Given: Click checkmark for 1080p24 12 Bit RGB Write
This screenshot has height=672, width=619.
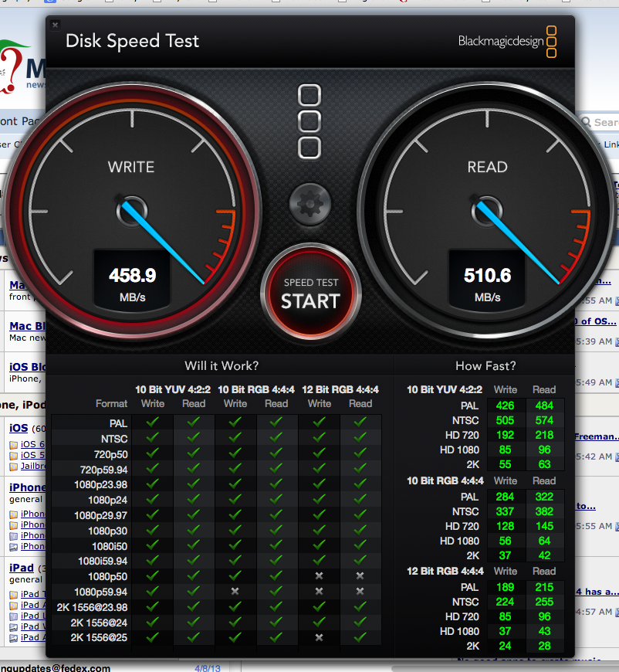Looking at the screenshot, I should 319,499.
